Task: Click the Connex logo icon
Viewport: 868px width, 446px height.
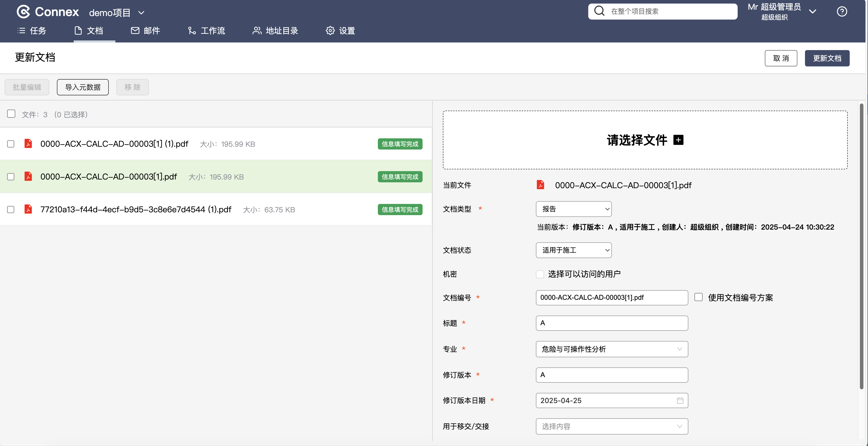Action: click(23, 12)
